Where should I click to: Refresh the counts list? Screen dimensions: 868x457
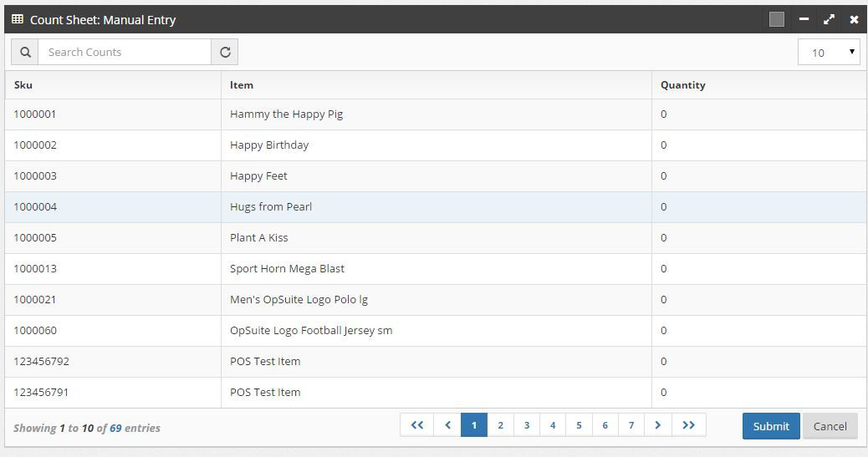coord(225,52)
